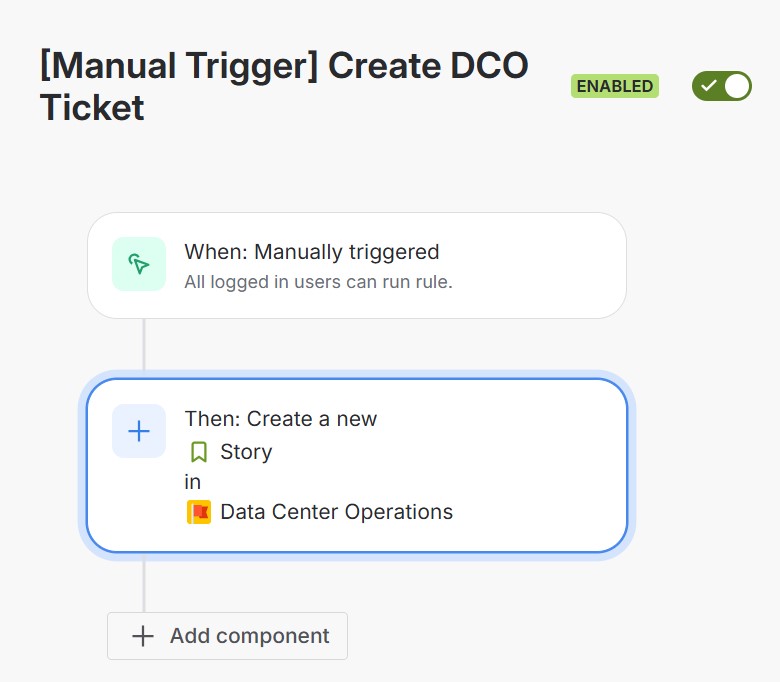Disable the rule using the green toggle
780x682 pixels.
(x=722, y=86)
